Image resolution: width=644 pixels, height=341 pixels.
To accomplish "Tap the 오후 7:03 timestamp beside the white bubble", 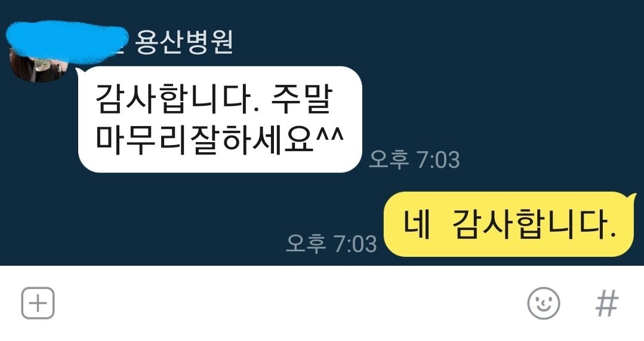I will click(x=414, y=159).
